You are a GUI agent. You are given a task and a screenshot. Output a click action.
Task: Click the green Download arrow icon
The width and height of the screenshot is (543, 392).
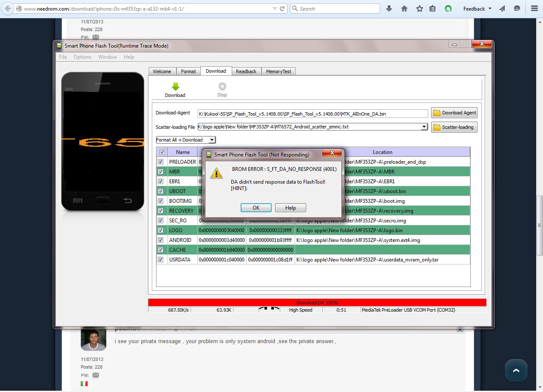pyautogui.click(x=175, y=86)
